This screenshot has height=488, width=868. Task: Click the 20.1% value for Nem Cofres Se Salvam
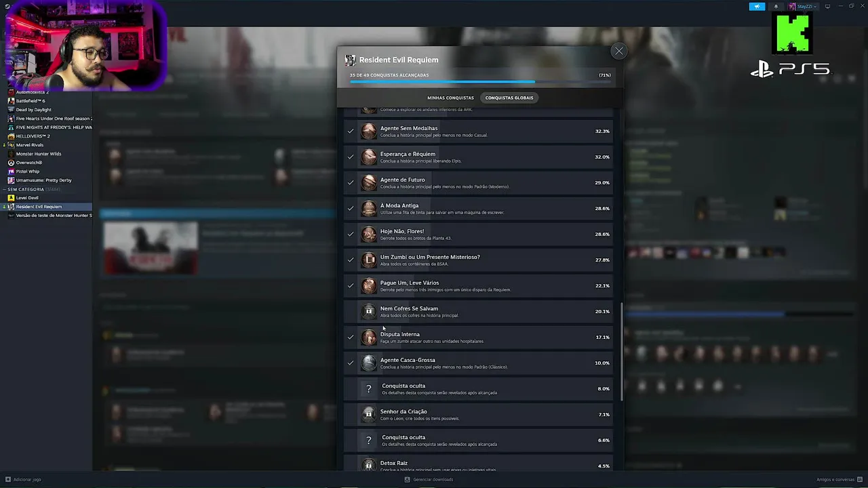[x=602, y=311]
